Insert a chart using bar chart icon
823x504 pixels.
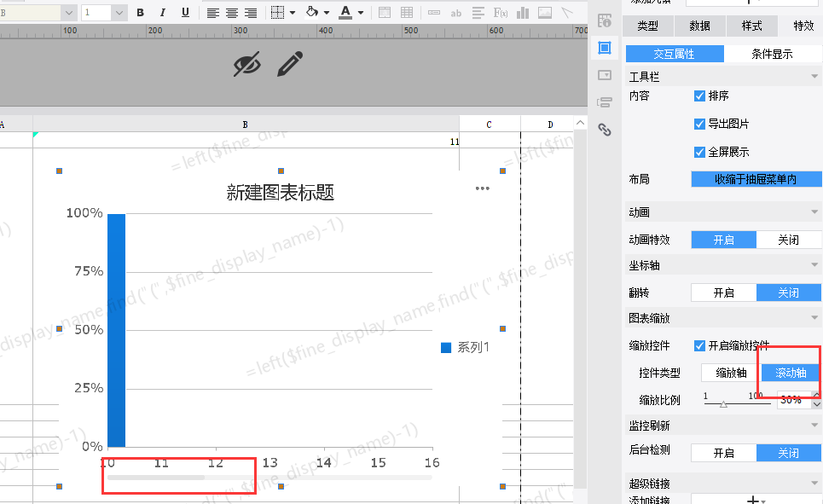click(523, 13)
